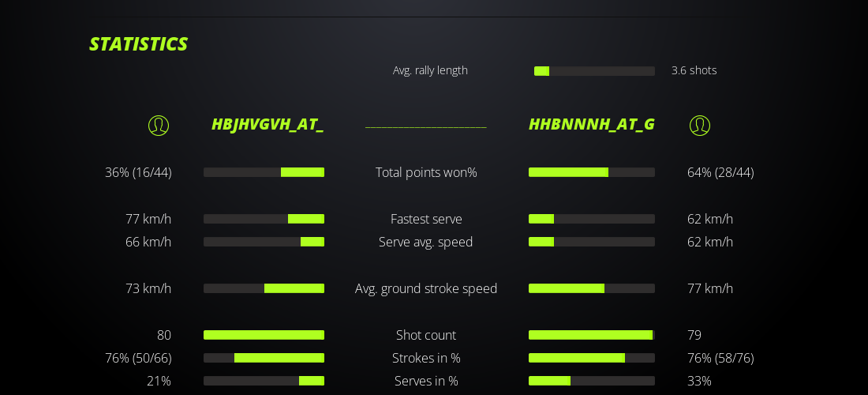
Task: Click the left Strokes in % bar
Action: 264,358
